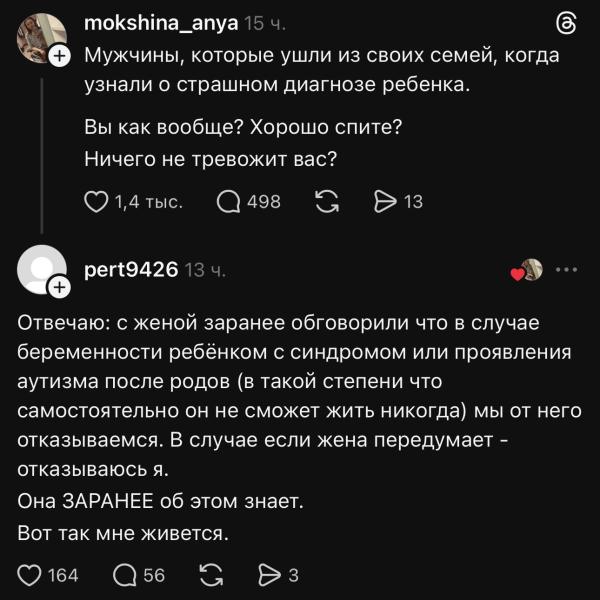Share the mokshina_anya post

point(385,202)
